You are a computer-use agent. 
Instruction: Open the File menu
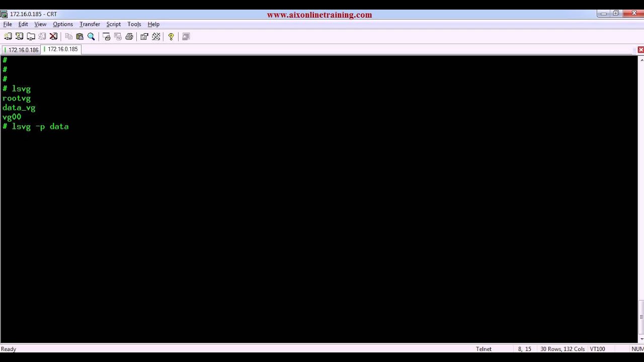(8, 24)
